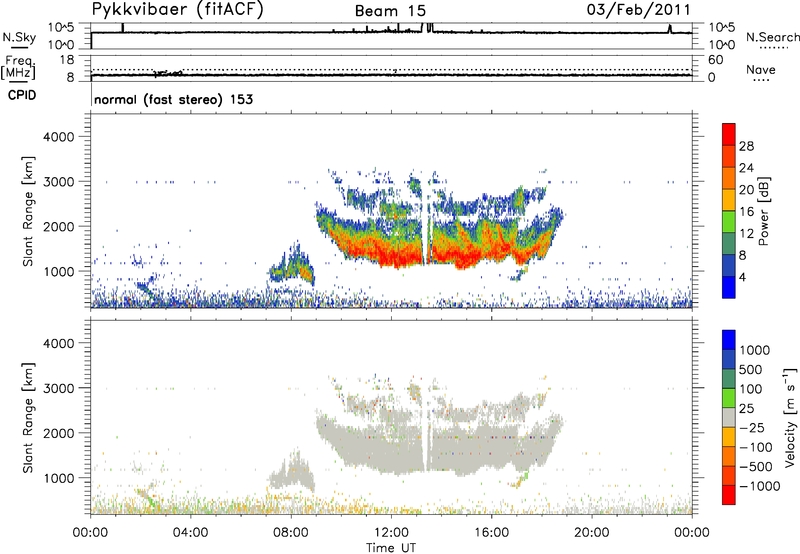Click the 2000 label on velocity panel axis
The width and height of the screenshot is (800, 554).
pos(59,433)
